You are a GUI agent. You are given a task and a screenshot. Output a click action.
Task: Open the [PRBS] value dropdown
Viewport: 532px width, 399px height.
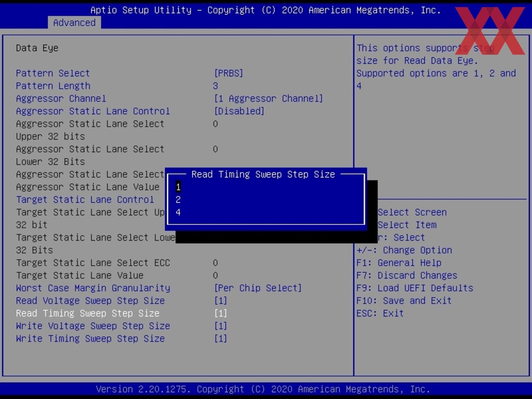pyautogui.click(x=228, y=73)
